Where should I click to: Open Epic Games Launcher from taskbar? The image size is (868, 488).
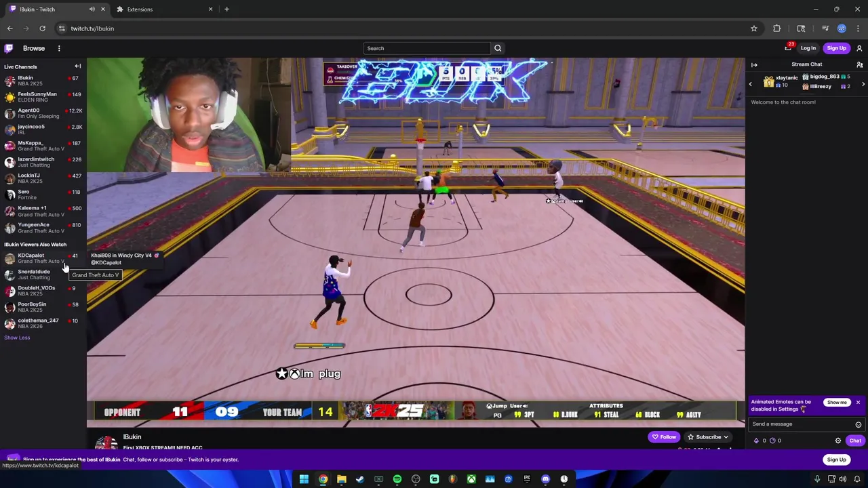point(527,479)
